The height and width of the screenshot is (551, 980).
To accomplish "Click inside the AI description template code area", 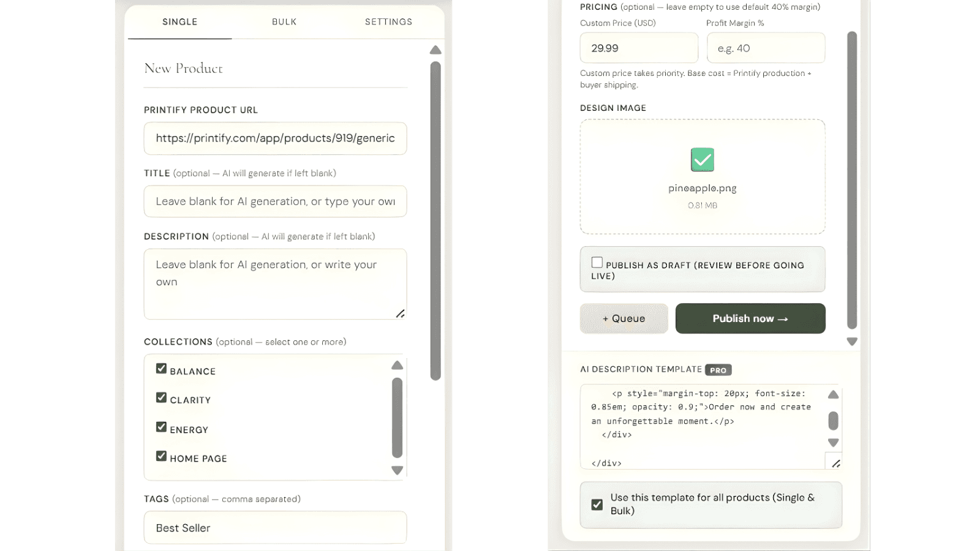I will (x=702, y=427).
